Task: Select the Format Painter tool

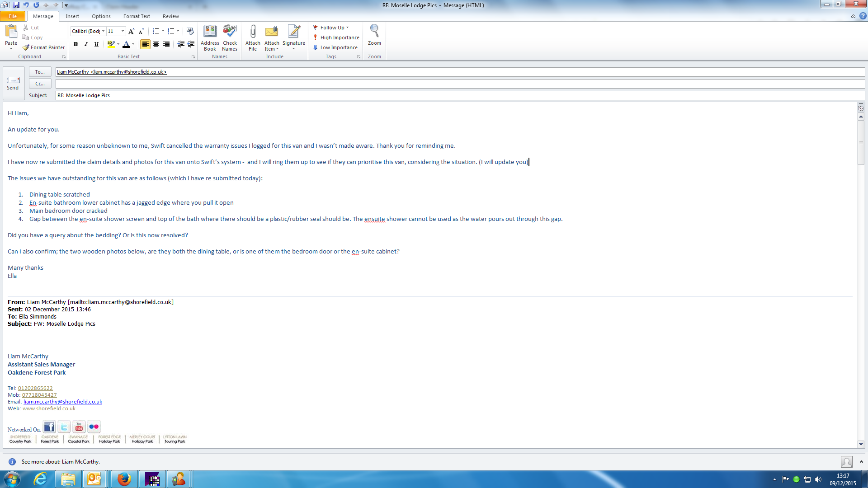Action: [44, 47]
